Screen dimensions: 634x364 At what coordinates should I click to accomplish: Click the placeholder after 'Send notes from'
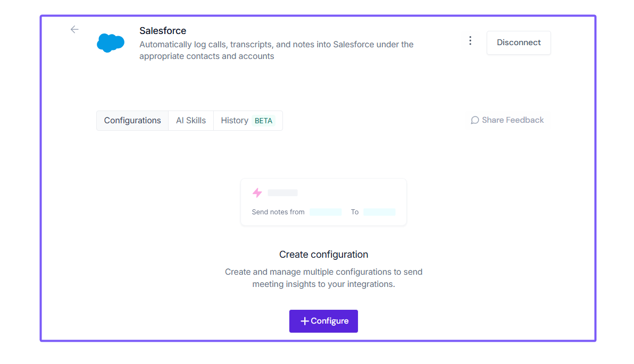coord(326,212)
